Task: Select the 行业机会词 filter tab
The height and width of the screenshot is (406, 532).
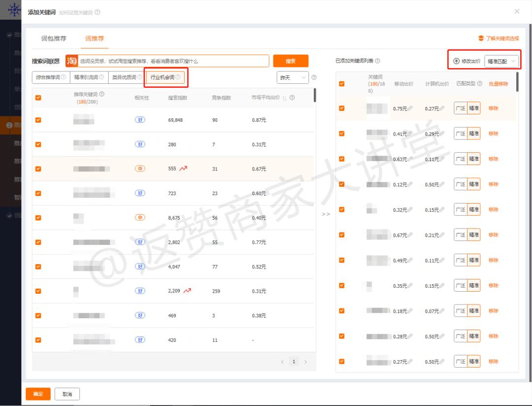Action: 166,77
